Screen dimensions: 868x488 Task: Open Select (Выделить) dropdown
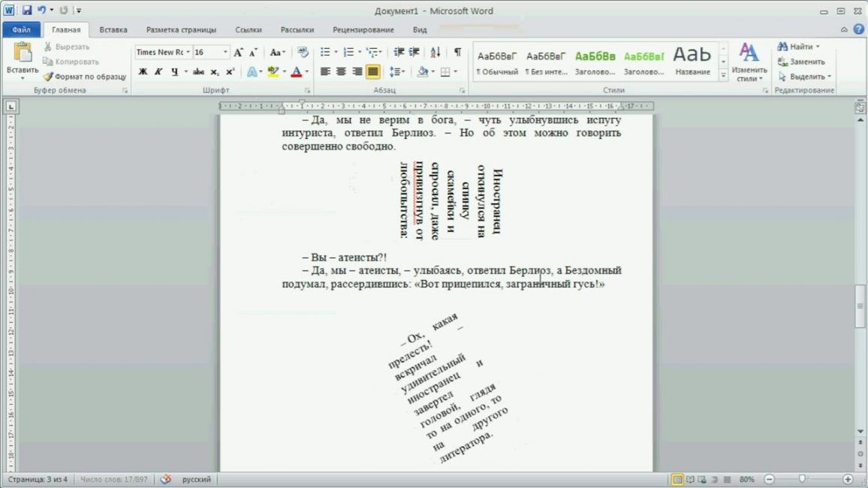coord(803,77)
